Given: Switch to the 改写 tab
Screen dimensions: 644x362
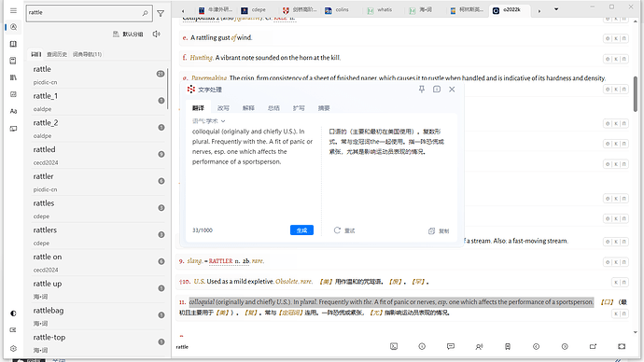Looking at the screenshot, I should pyautogui.click(x=223, y=108).
